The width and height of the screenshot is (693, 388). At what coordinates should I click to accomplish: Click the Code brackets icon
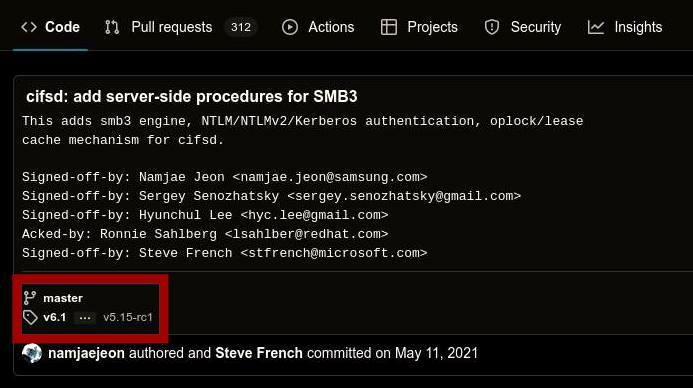[29, 27]
